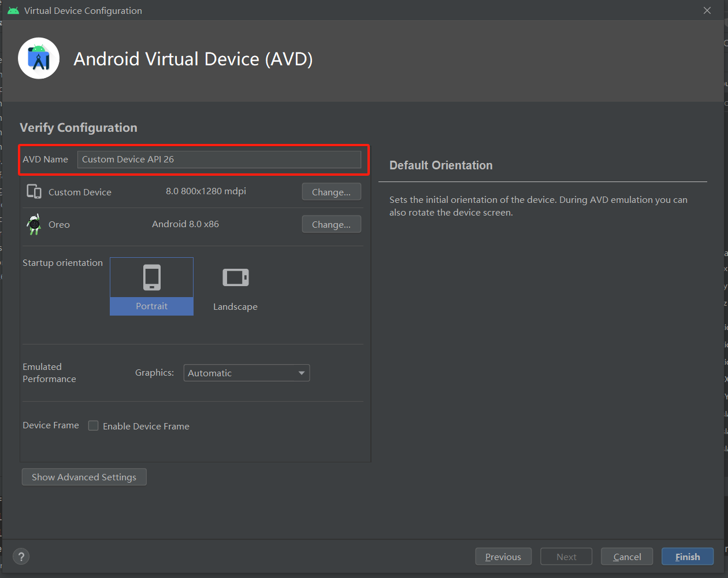The image size is (728, 578).
Task: Click the 'Android 8.0 x86' text
Action: tap(185, 224)
